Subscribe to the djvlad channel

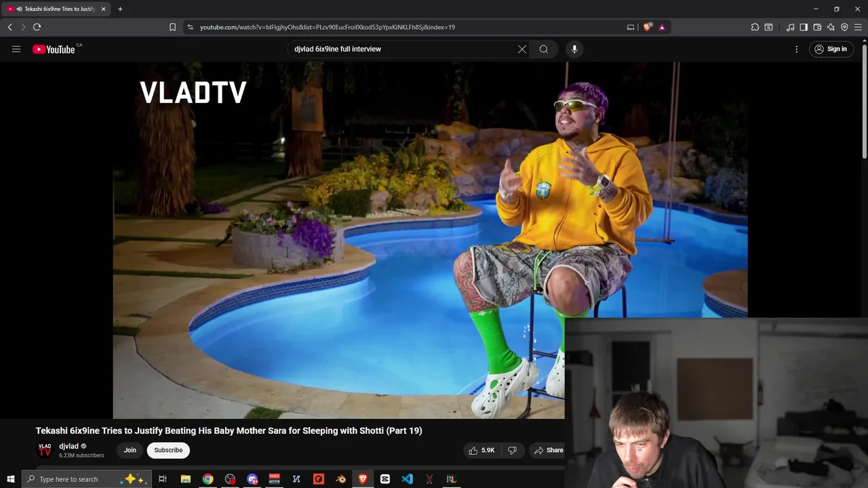point(168,450)
